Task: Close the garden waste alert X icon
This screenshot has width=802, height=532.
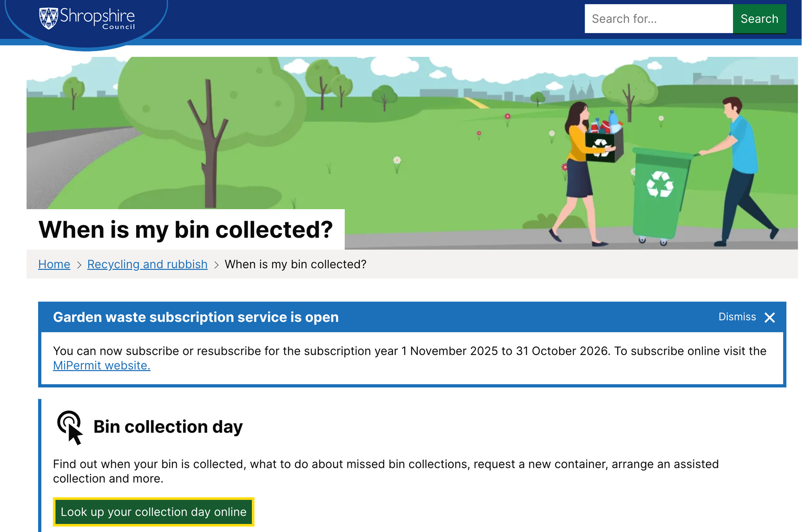Action: point(769,317)
